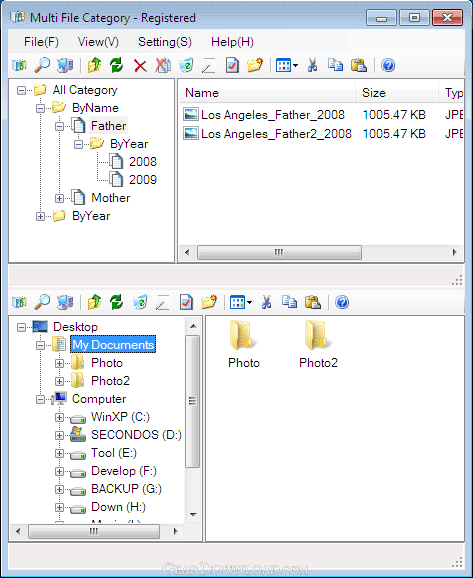Collapse the Father category node
The height and width of the screenshot is (578, 473).
[59, 126]
